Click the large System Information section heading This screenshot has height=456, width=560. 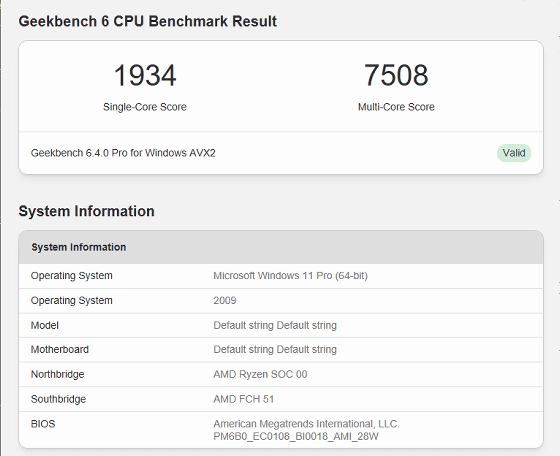click(x=86, y=211)
